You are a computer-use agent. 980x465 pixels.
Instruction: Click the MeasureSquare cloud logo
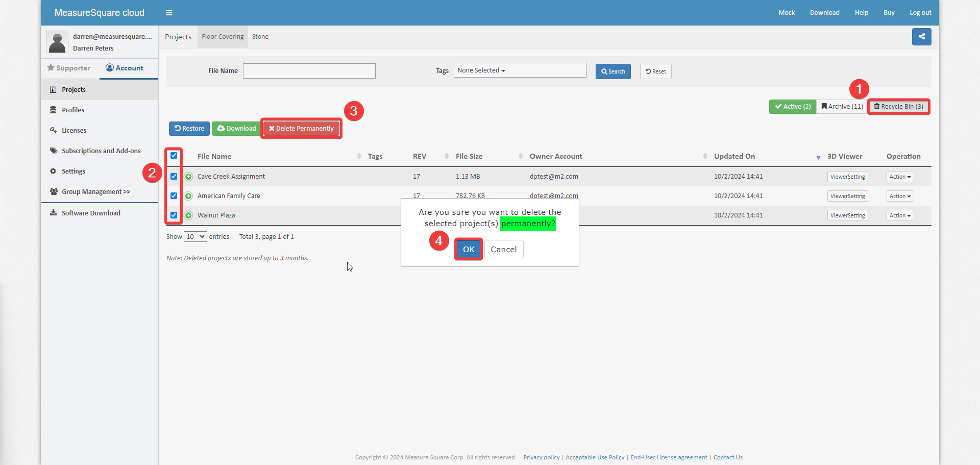tap(100, 13)
